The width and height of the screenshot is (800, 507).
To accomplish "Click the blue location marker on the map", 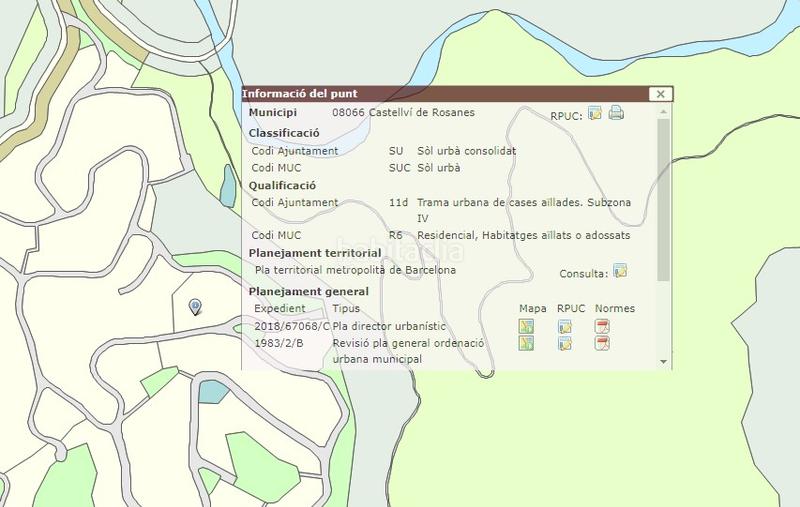I will [x=195, y=307].
